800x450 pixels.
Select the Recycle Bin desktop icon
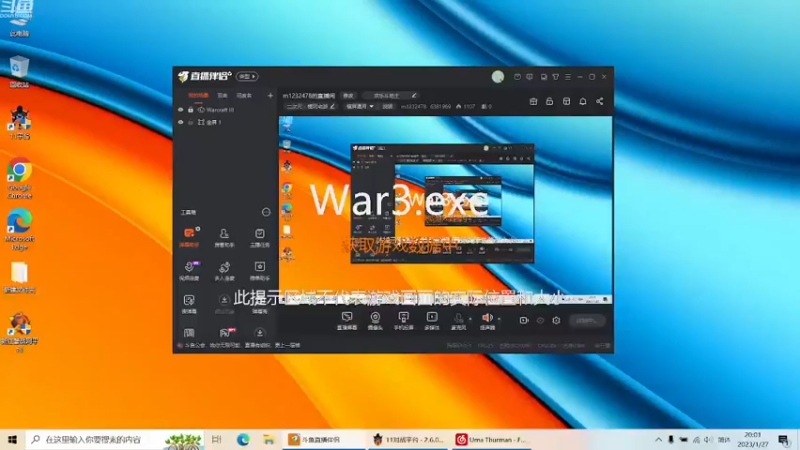(19, 71)
